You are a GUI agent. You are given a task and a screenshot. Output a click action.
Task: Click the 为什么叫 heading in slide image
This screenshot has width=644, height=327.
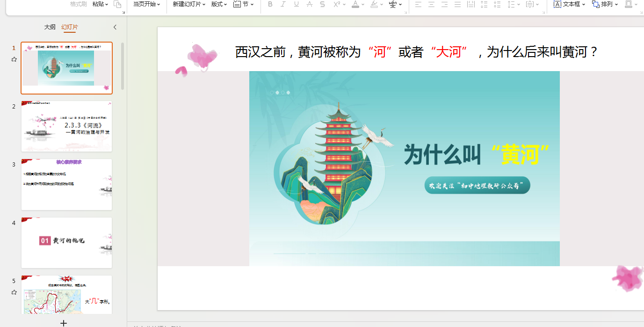442,154
